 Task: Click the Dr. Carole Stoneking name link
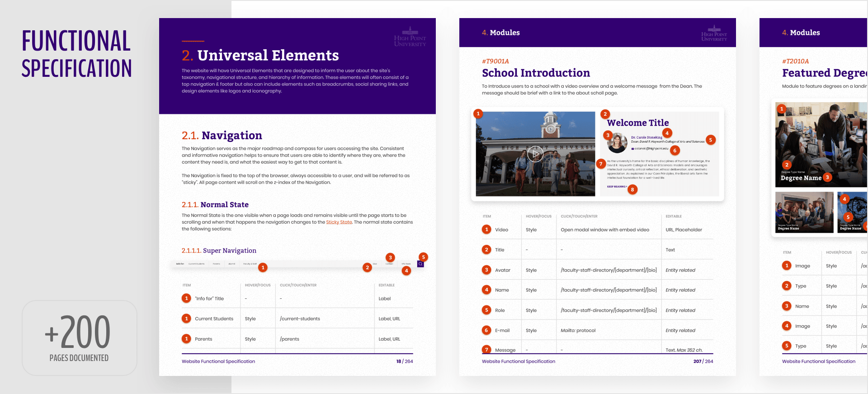pos(646,137)
